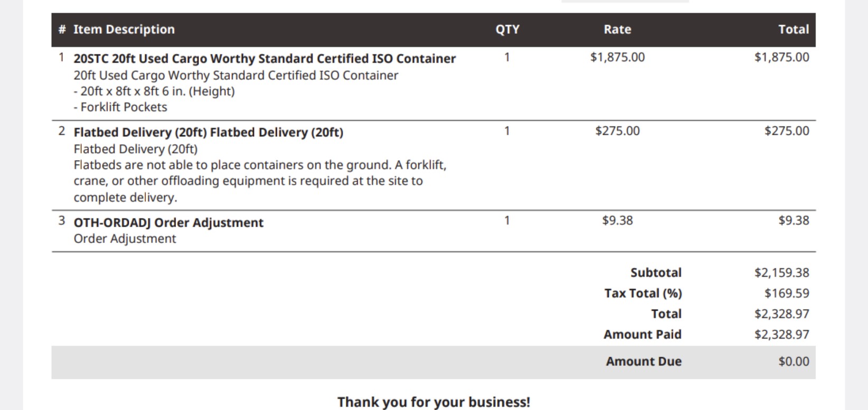
Task: Click the $1,875.00 rate value
Action: click(x=617, y=57)
